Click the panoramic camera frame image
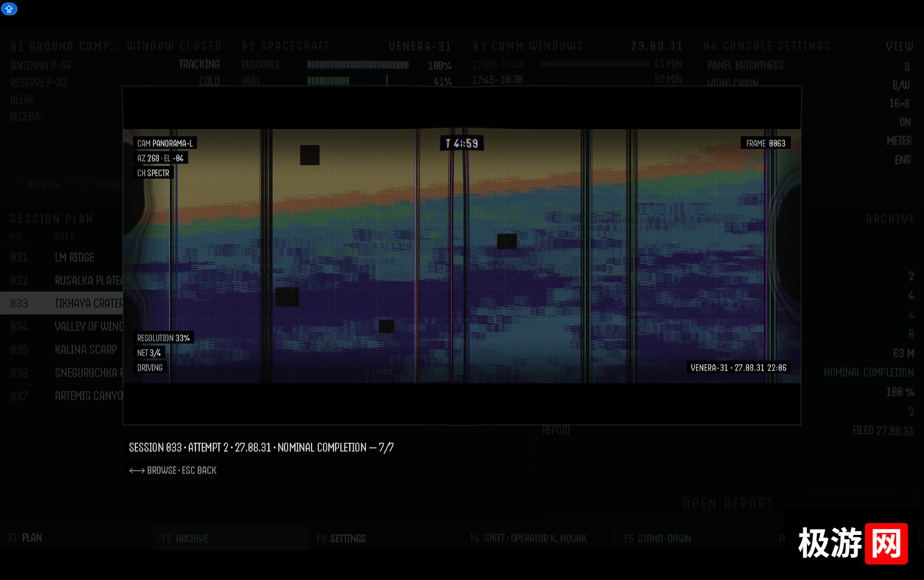Viewport: 924px width, 580px height. [462, 256]
